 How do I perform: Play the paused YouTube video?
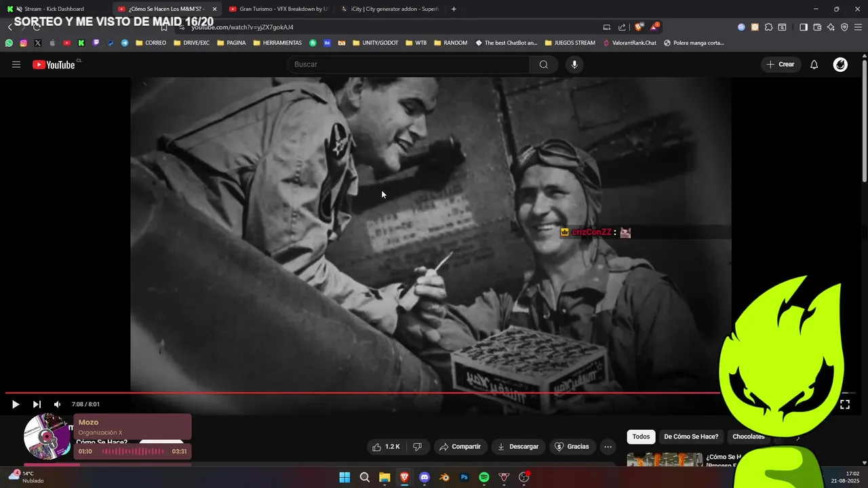[15, 405]
